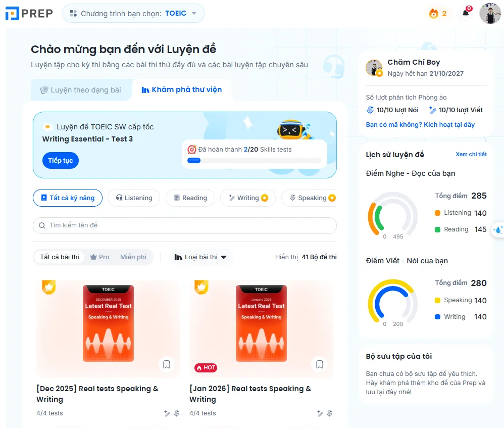Open [Dec 2025] Real tests Speaking & Writing title
504x428 pixels.
coord(97,394)
